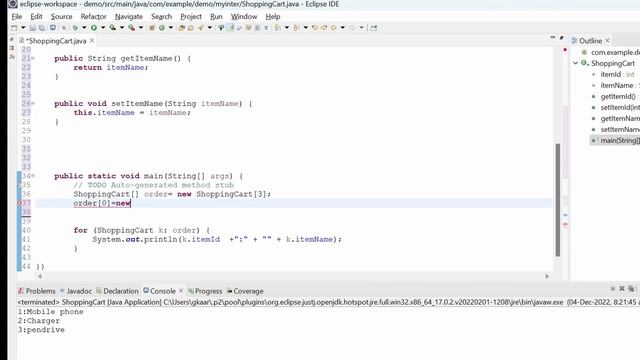Viewport: 640px width, 360px height.
Task: Select setItemName method in Outline
Action: 616,129
